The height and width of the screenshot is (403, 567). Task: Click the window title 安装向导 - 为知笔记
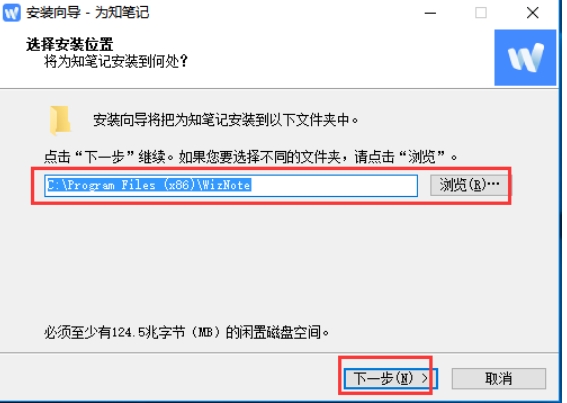pos(88,13)
